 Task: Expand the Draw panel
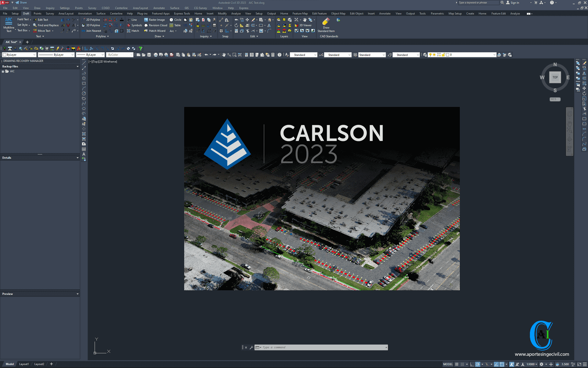click(x=159, y=36)
